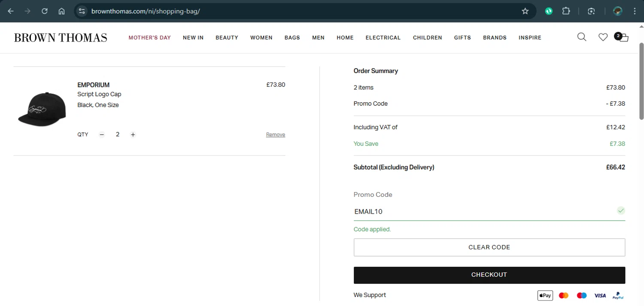Click the Emporium brand name

pos(94,85)
